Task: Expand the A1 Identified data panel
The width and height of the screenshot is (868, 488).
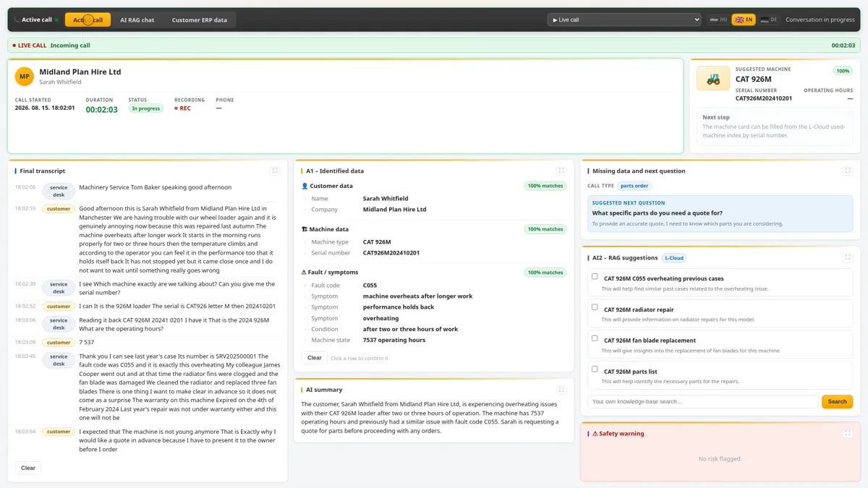Action: click(x=561, y=171)
